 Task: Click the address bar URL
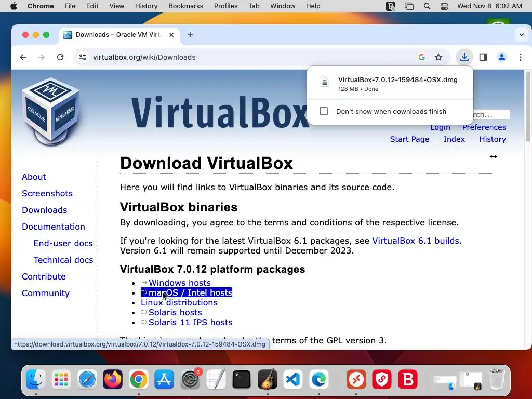coord(144,57)
